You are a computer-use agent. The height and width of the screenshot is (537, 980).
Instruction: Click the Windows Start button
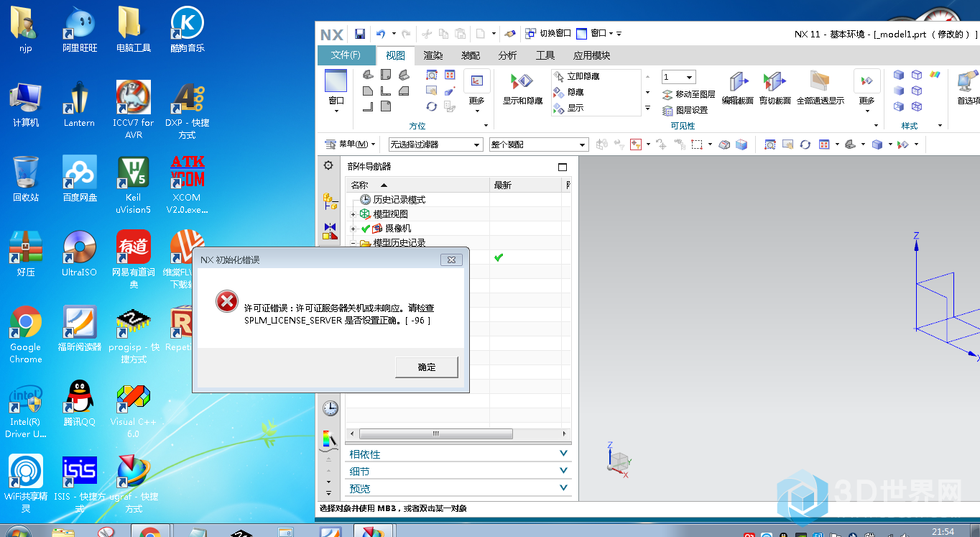click(17, 532)
